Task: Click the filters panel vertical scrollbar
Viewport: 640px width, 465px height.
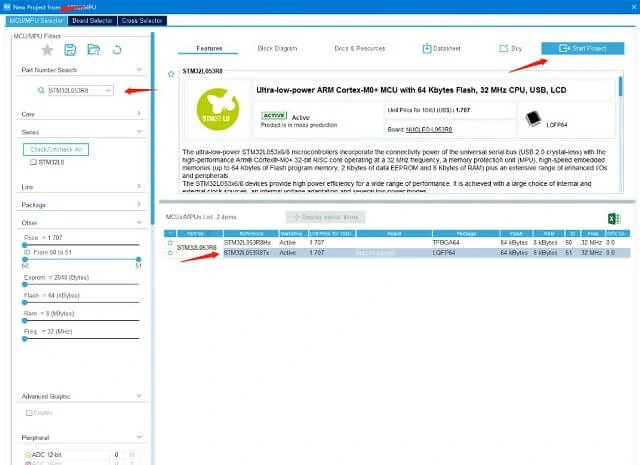Action: tap(153, 129)
